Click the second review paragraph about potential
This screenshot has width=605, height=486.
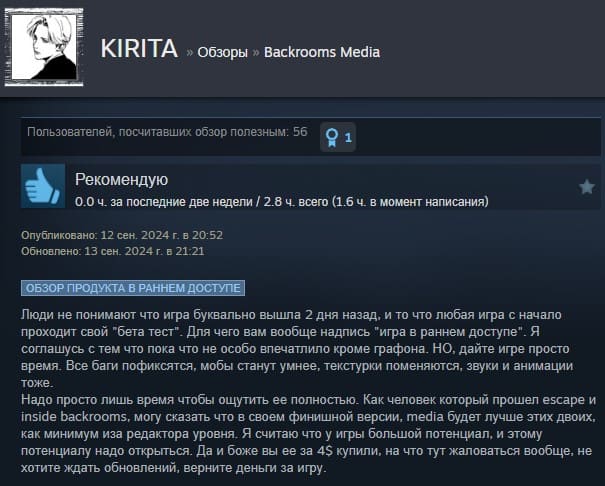pos(309,434)
